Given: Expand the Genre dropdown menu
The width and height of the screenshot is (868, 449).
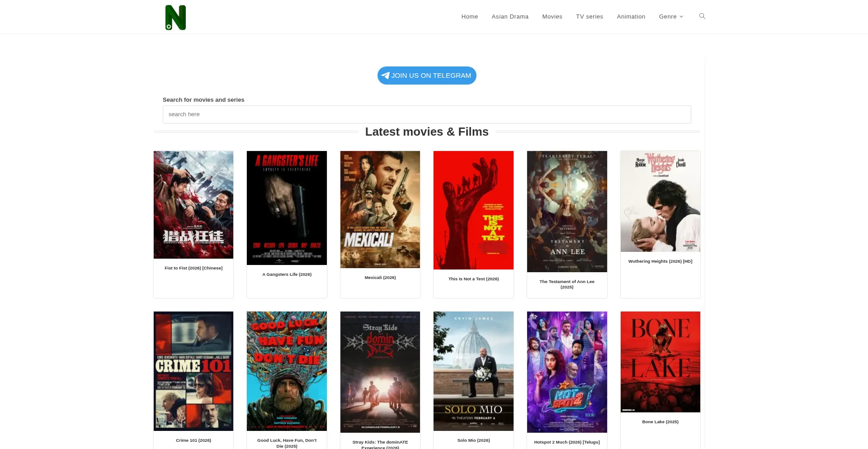Looking at the screenshot, I should [671, 17].
